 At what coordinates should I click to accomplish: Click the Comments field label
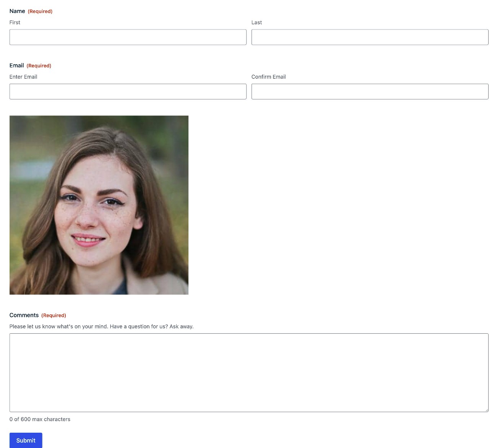(24, 315)
